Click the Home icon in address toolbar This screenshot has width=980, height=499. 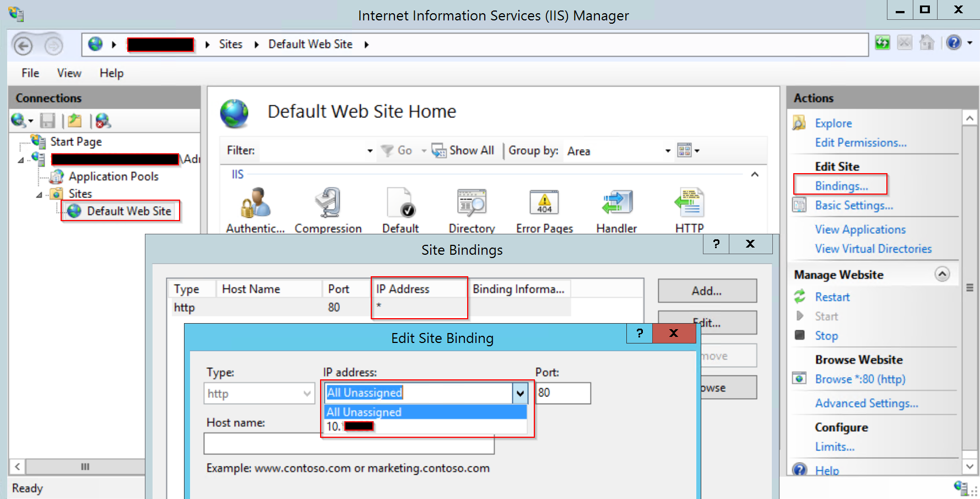pyautogui.click(x=927, y=42)
